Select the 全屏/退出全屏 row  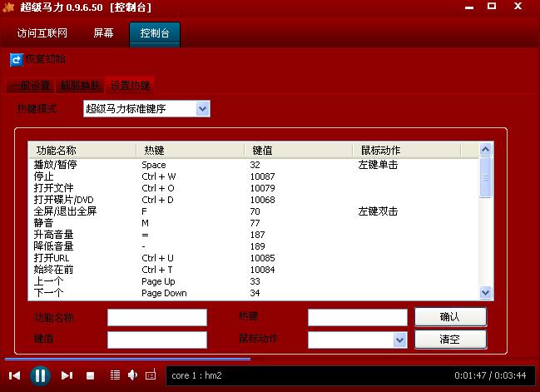click(x=254, y=211)
